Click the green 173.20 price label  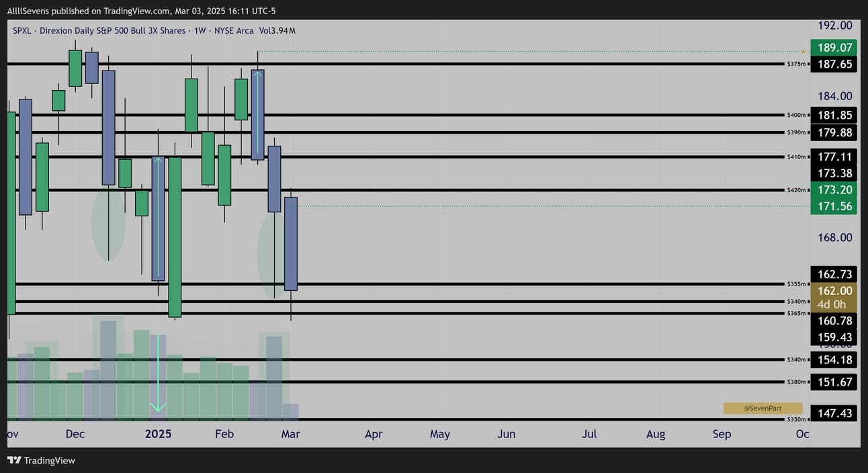click(833, 189)
